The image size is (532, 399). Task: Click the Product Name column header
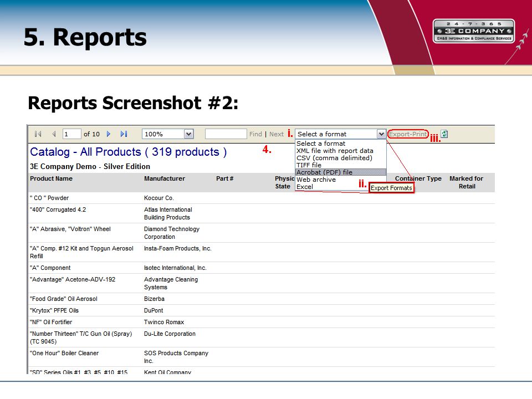coord(51,178)
